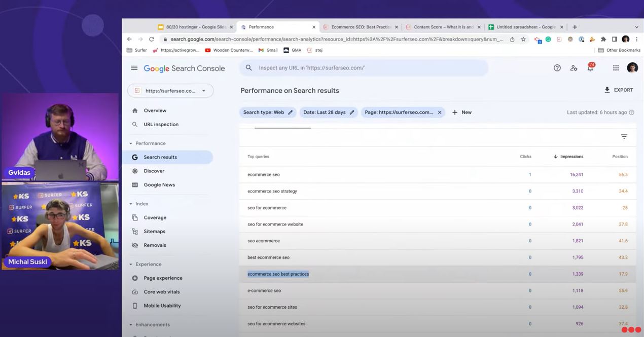Open the manage users and permissions icon
644x337 pixels.
coord(574,68)
